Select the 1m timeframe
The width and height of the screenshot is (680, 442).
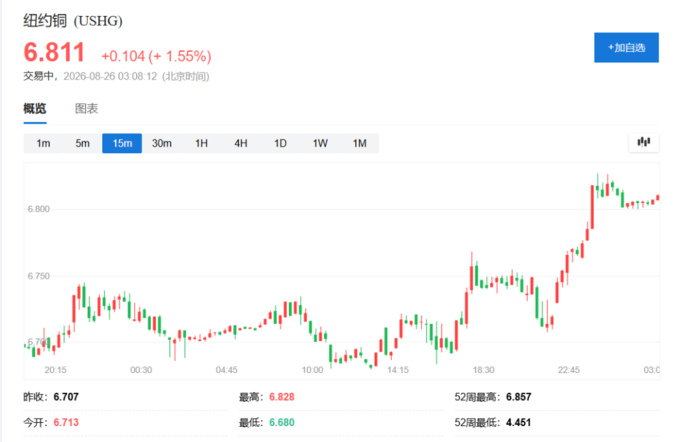tap(43, 143)
